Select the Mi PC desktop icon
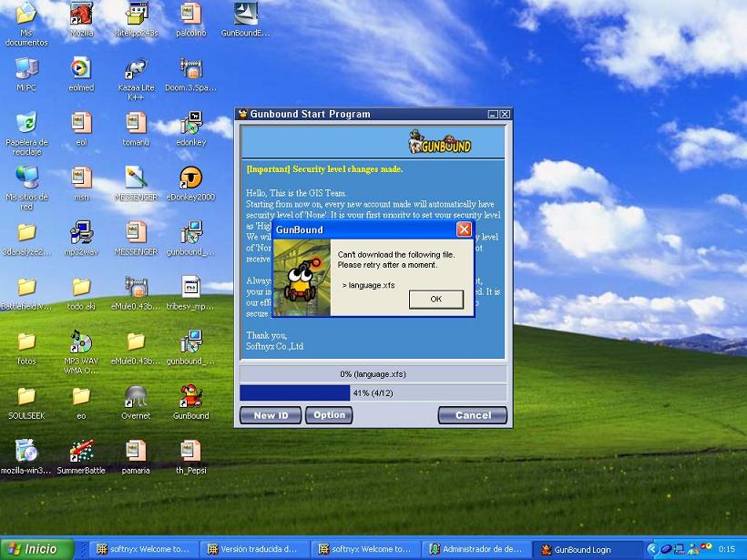747x560 pixels. (26, 75)
